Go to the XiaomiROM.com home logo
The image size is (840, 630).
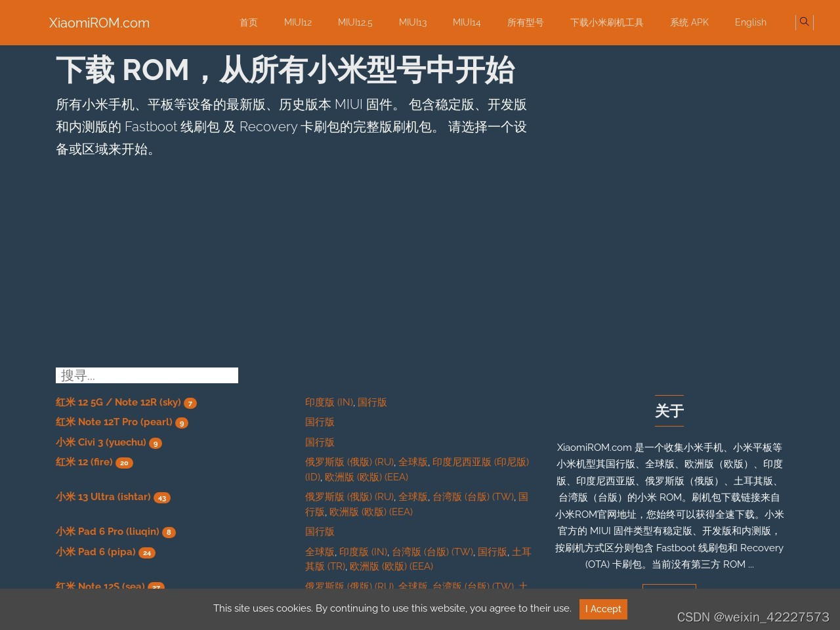pyautogui.click(x=99, y=22)
